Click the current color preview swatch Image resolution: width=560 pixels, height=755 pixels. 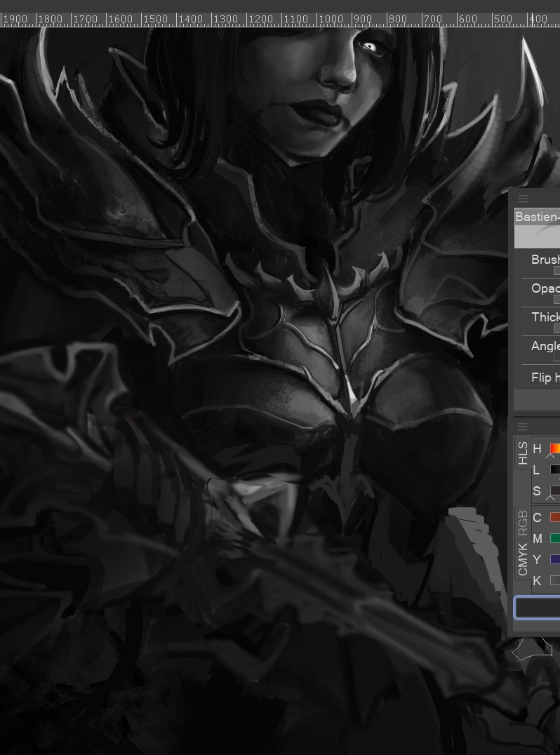click(538, 607)
